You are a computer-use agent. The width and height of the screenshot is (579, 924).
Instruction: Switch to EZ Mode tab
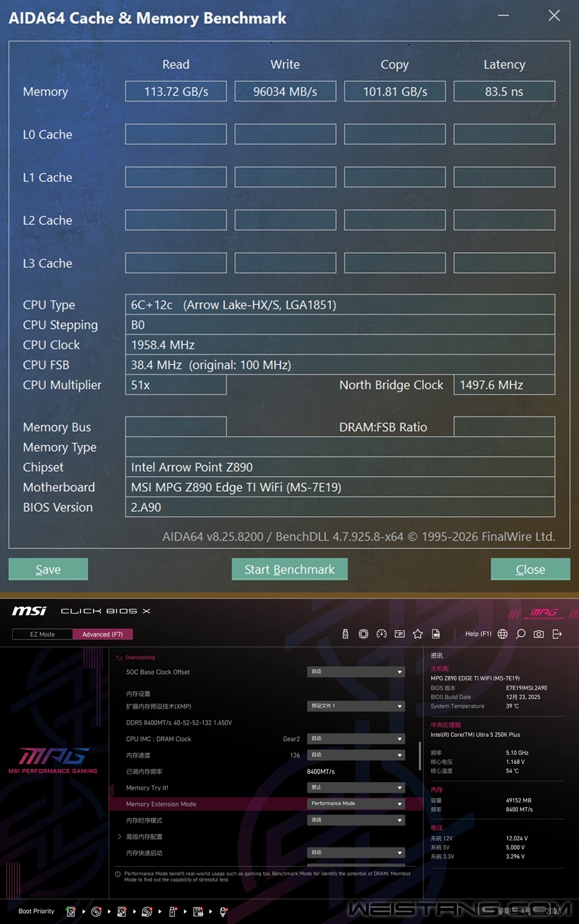[42, 634]
